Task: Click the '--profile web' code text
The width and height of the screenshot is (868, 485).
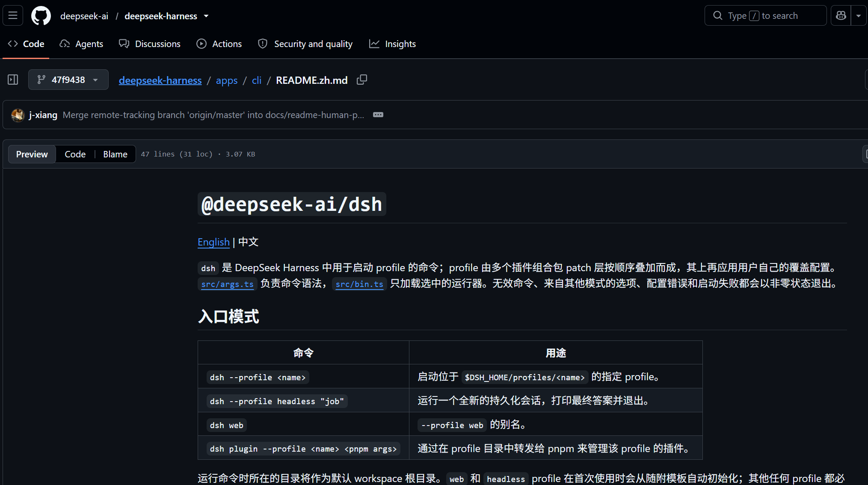Action: (452, 425)
